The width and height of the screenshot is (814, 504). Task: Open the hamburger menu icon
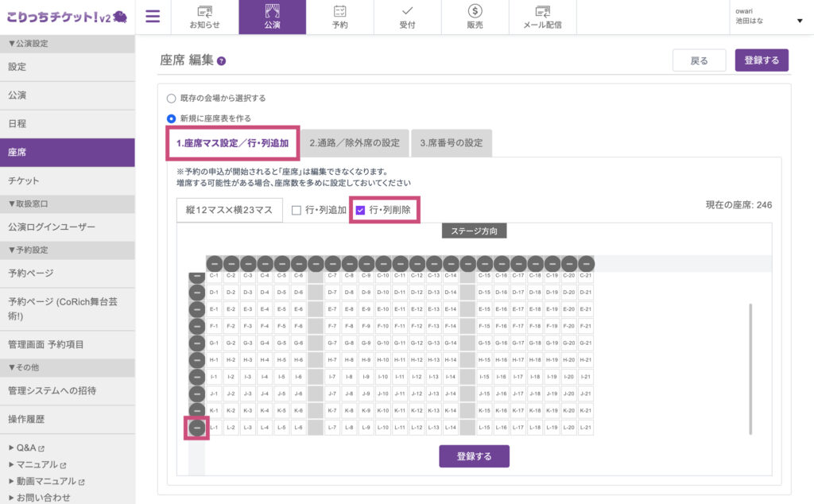[153, 17]
